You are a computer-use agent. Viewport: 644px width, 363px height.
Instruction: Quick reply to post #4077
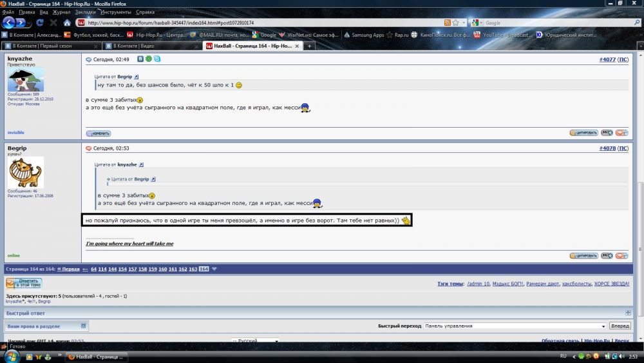coord(621,133)
